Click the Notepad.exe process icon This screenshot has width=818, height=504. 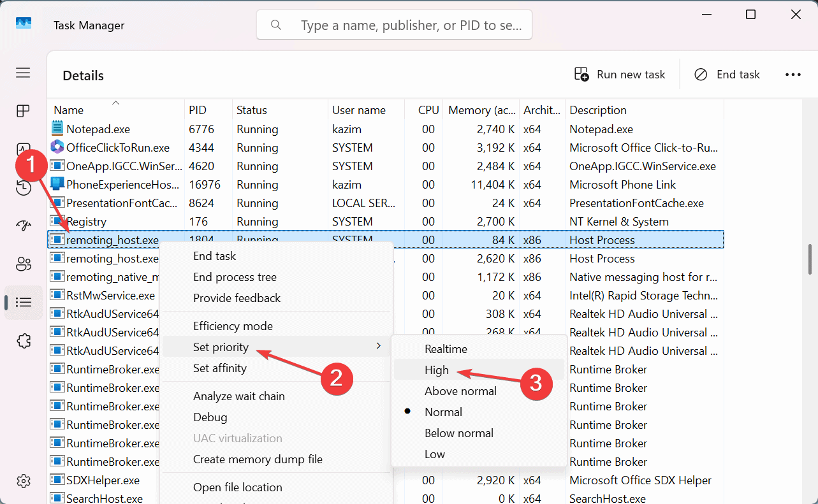click(x=58, y=129)
